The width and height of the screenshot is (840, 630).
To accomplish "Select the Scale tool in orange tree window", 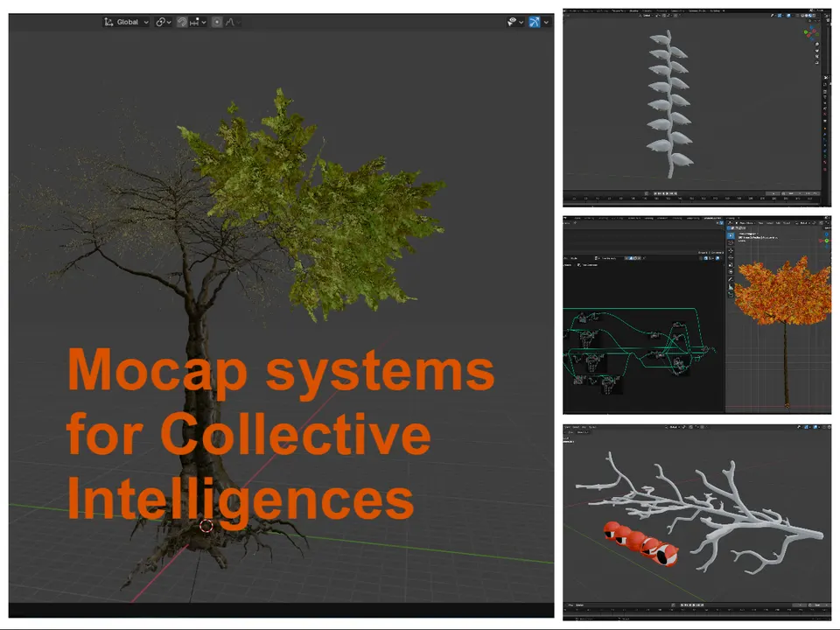I will tap(731, 264).
